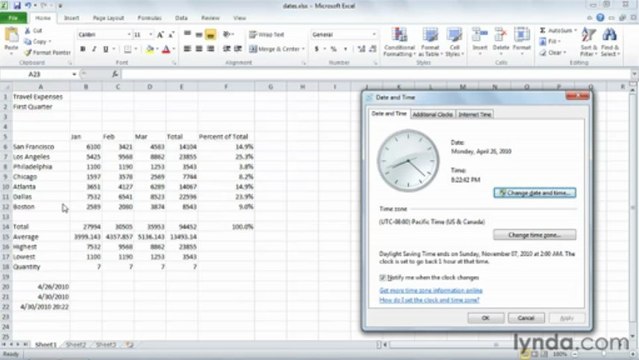Open the File tab

click(13, 18)
